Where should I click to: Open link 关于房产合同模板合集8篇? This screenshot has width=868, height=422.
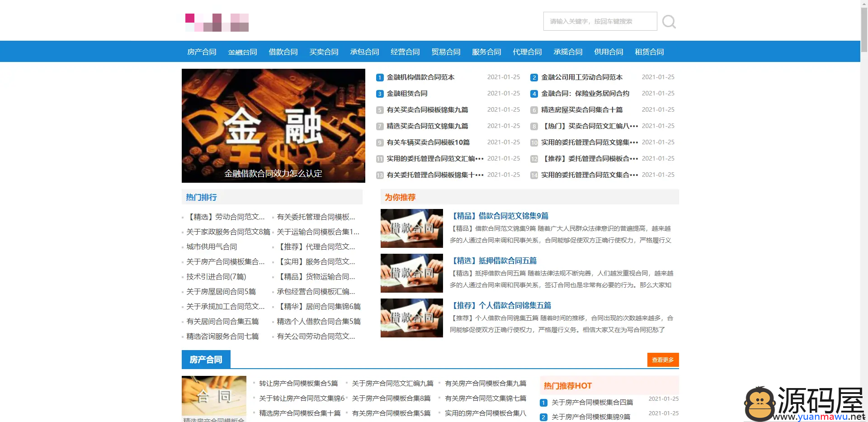pos(391,398)
